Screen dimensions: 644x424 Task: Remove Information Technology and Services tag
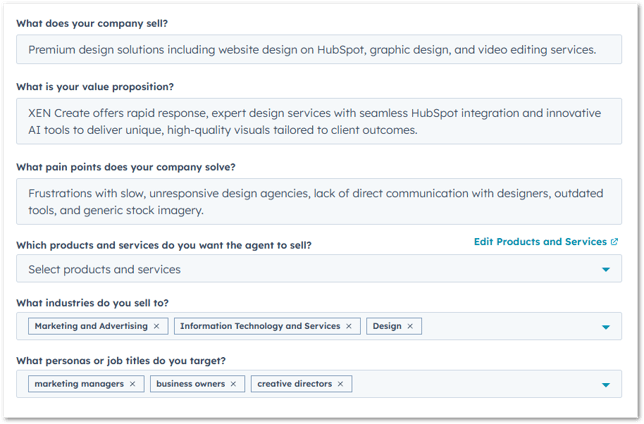coord(349,326)
